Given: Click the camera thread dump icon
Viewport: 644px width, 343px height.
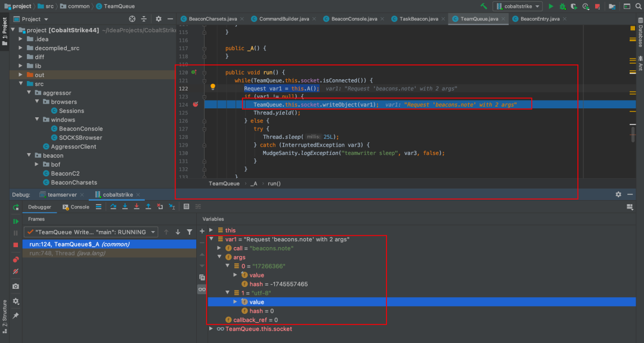Looking at the screenshot, I should [16, 286].
